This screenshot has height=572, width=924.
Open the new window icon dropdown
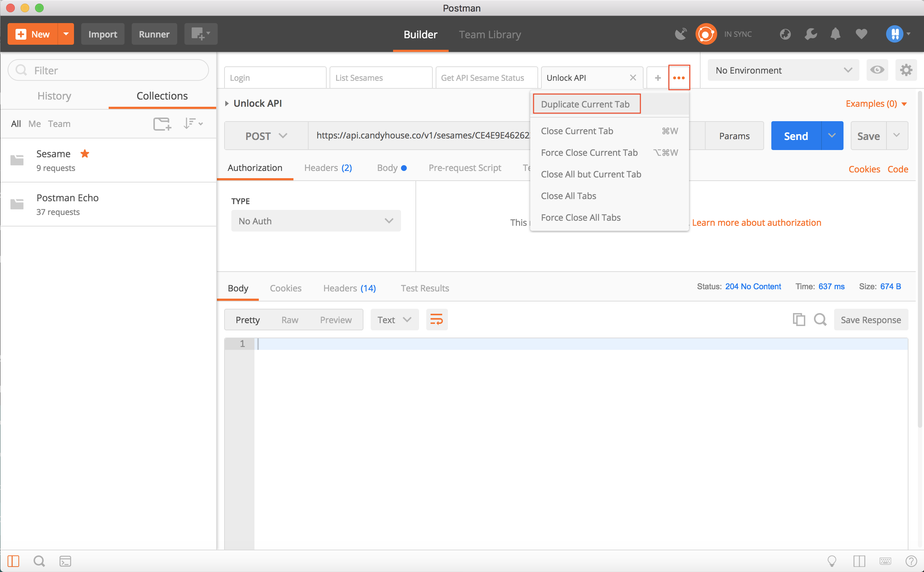point(201,34)
